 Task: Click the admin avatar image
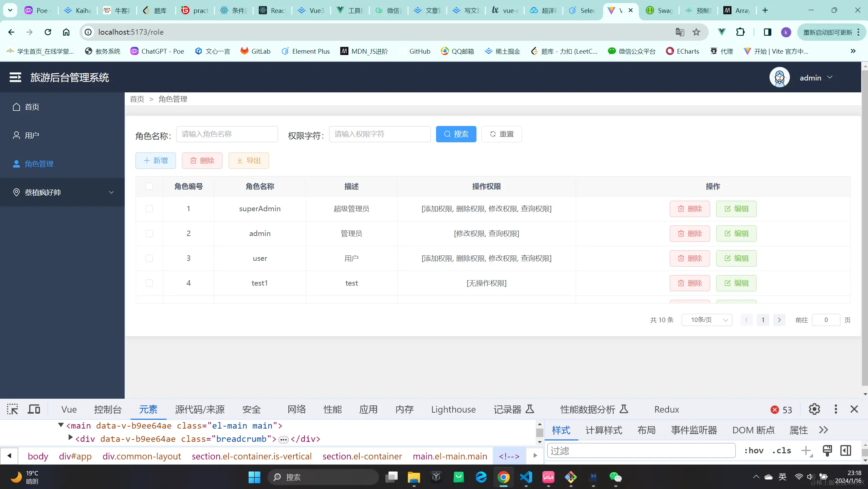[779, 77]
